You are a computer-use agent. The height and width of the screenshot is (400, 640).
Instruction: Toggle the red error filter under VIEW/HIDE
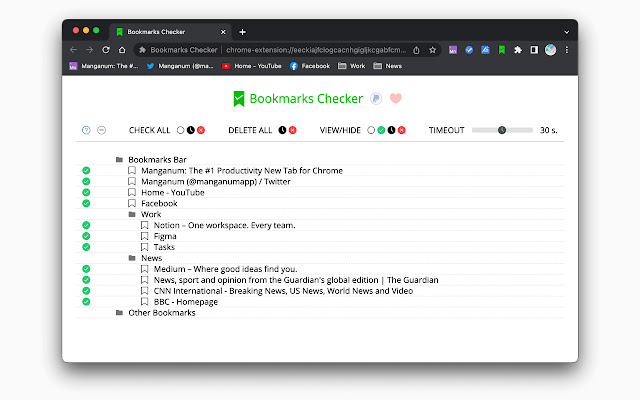tap(401, 130)
